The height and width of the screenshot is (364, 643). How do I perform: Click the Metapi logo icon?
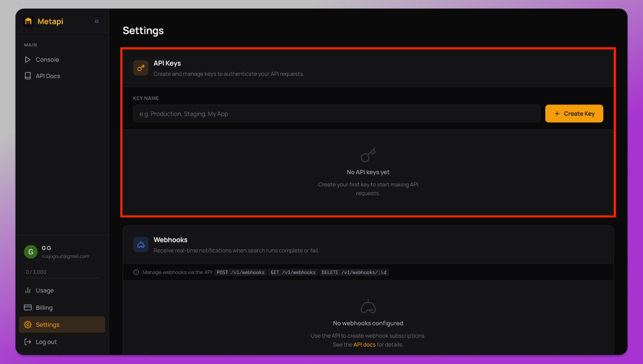(28, 21)
